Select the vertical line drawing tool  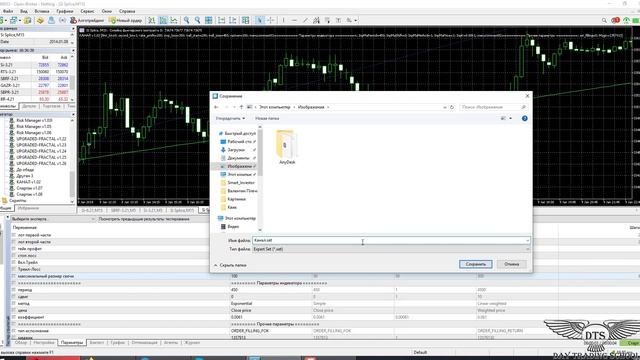(x=283, y=20)
